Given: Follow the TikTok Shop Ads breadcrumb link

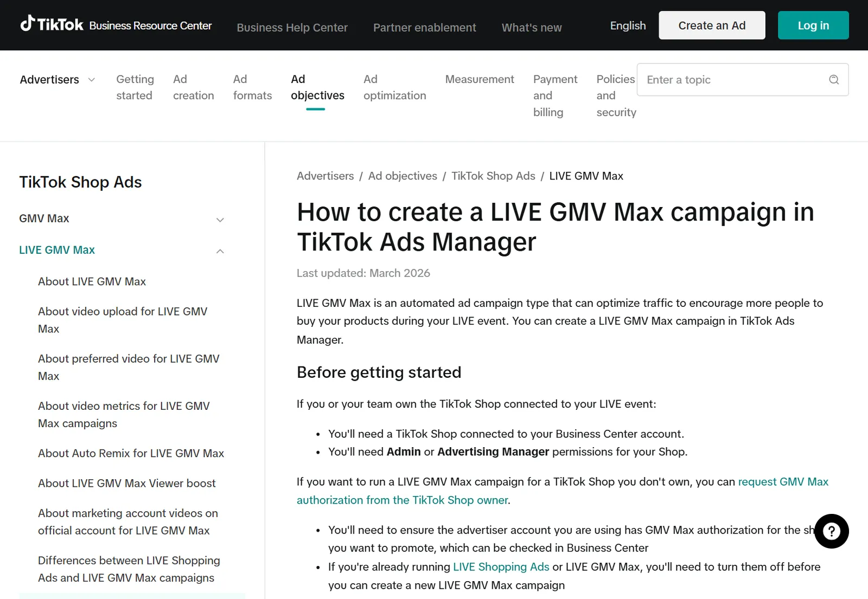Looking at the screenshot, I should 493,176.
